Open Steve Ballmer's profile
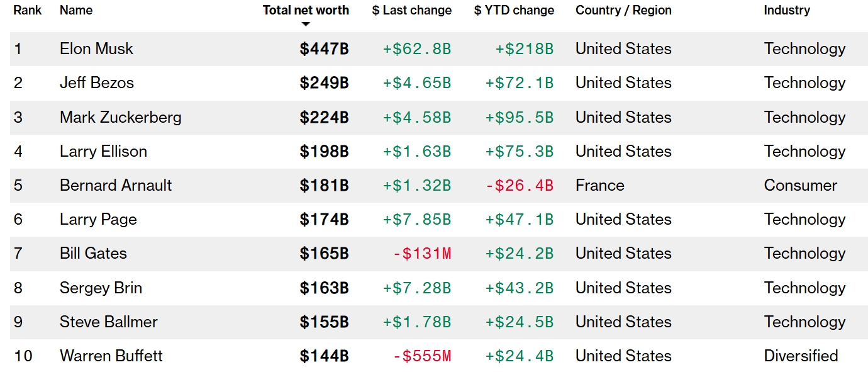868x372 pixels. coord(109,322)
